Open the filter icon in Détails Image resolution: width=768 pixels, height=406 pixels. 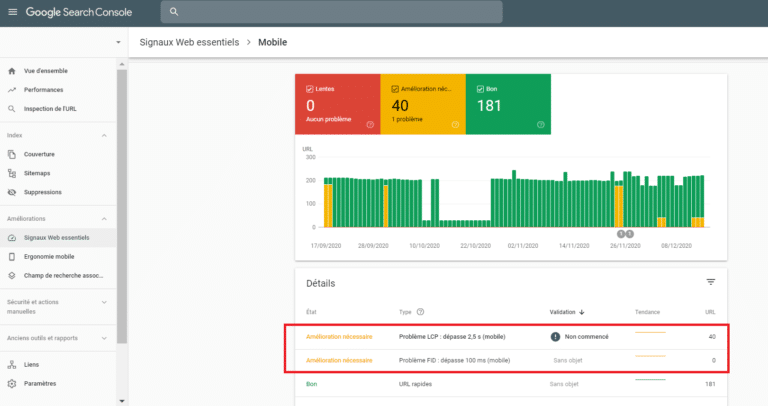click(x=711, y=283)
